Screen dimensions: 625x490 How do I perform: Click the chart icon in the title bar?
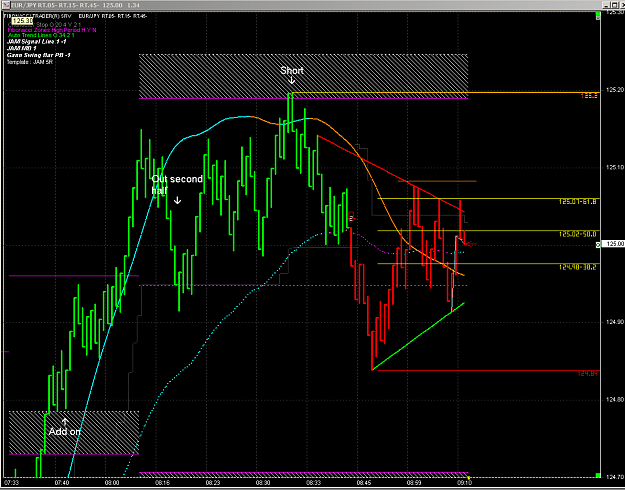click(5, 5)
